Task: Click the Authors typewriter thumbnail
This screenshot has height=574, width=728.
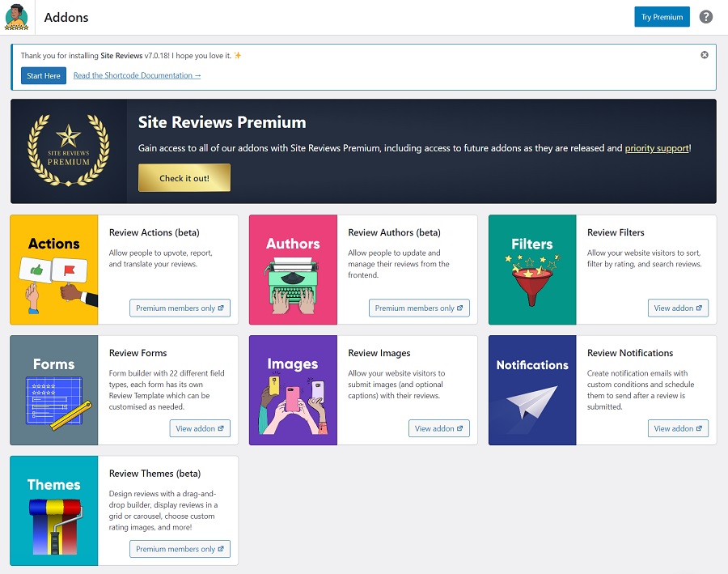Action: click(x=293, y=270)
